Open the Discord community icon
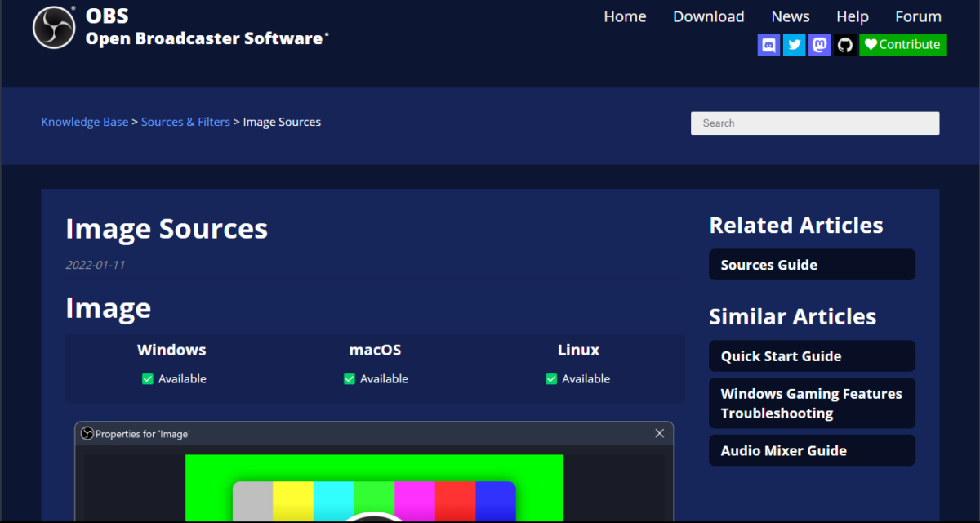This screenshot has width=980, height=523. click(x=768, y=45)
